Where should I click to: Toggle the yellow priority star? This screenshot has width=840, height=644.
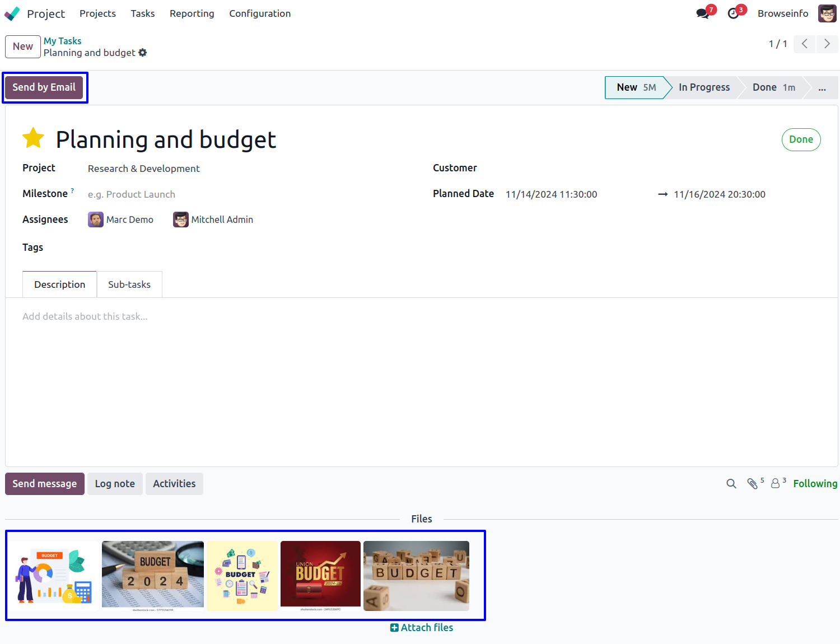[34, 138]
